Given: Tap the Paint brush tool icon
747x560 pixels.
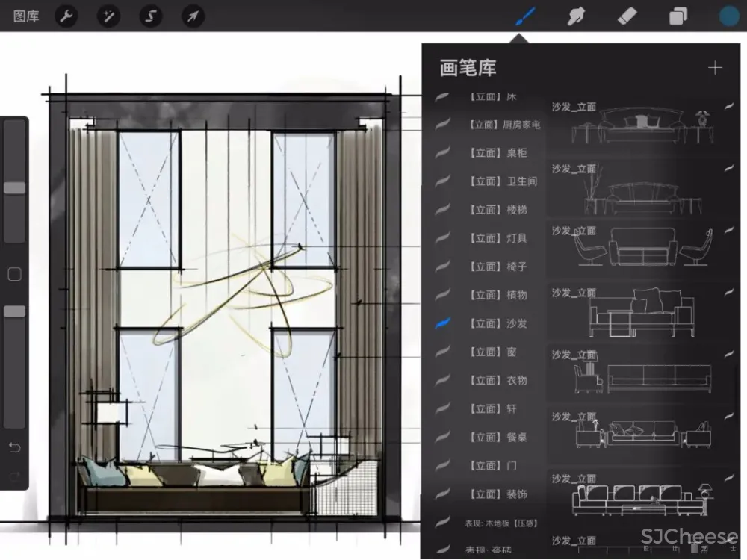Looking at the screenshot, I should pyautogui.click(x=528, y=16).
